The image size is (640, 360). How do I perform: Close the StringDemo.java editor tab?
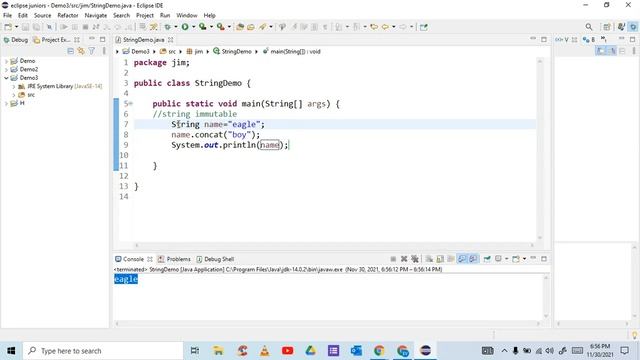171,40
